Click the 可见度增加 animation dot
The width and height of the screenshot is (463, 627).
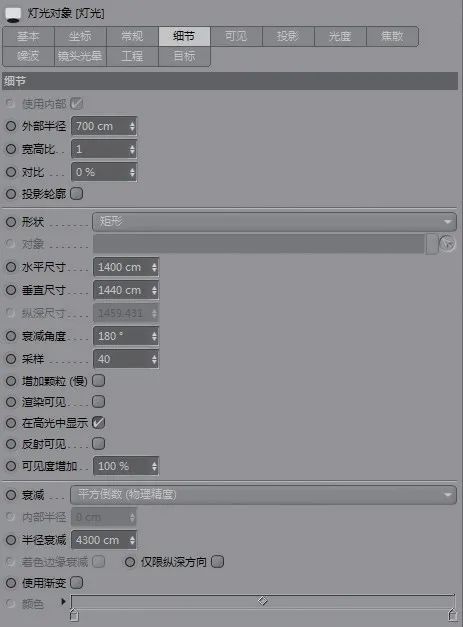(x=11, y=466)
